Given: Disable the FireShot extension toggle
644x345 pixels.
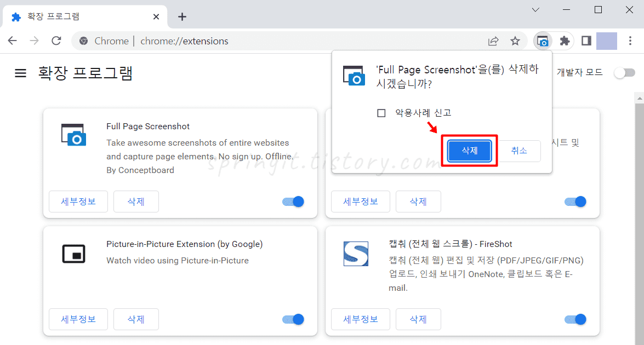Looking at the screenshot, I should (x=575, y=319).
